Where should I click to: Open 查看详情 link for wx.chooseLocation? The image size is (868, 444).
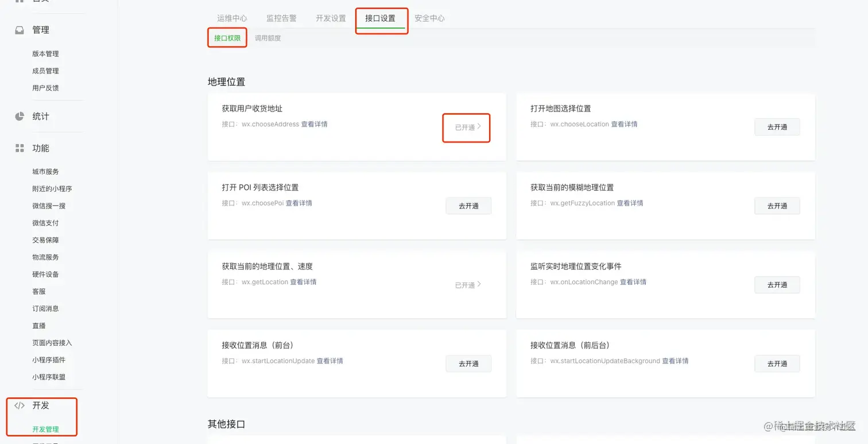click(624, 124)
